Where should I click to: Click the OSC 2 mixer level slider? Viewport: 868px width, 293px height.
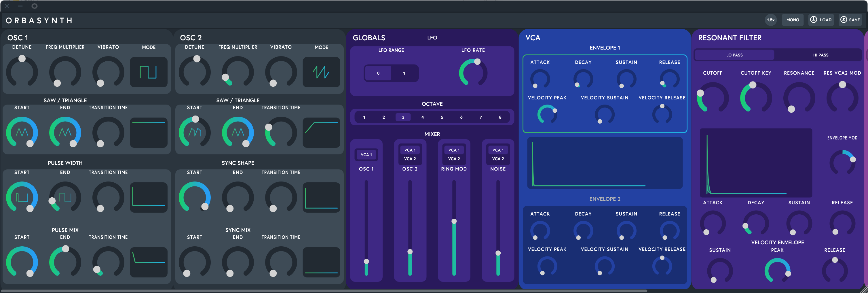410,228
